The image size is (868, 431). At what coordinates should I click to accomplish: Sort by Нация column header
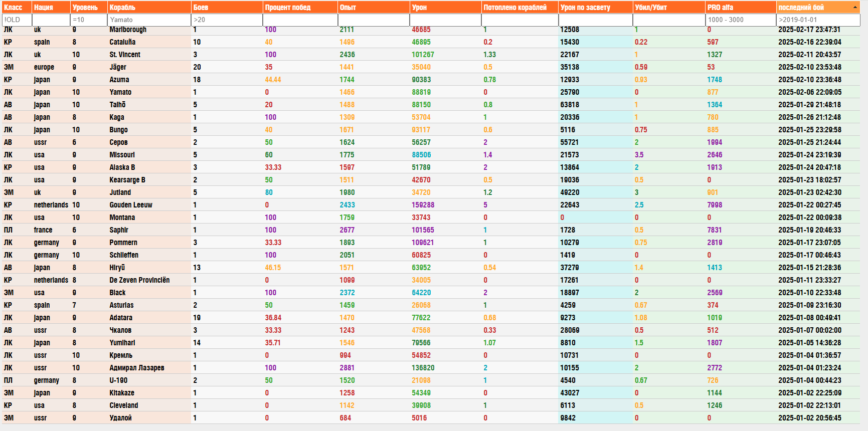pyautogui.click(x=44, y=8)
